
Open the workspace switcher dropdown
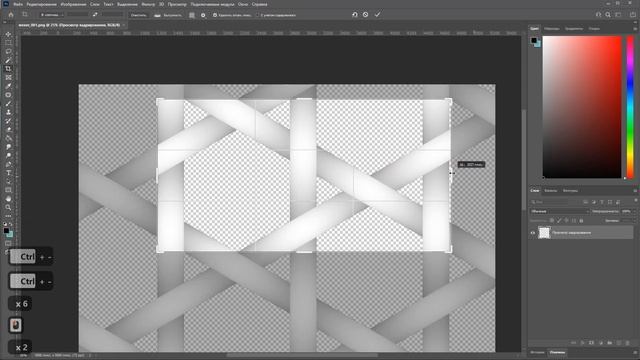click(x=618, y=15)
